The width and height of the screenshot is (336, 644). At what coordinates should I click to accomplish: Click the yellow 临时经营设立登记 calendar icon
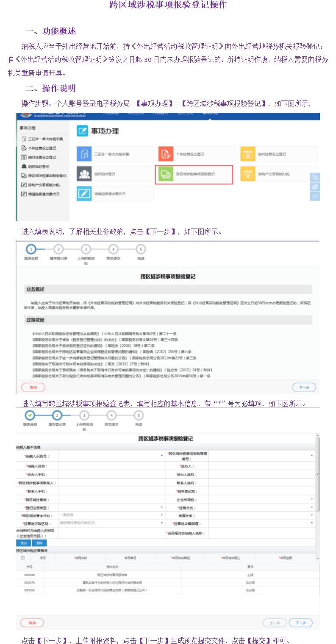tap(247, 154)
